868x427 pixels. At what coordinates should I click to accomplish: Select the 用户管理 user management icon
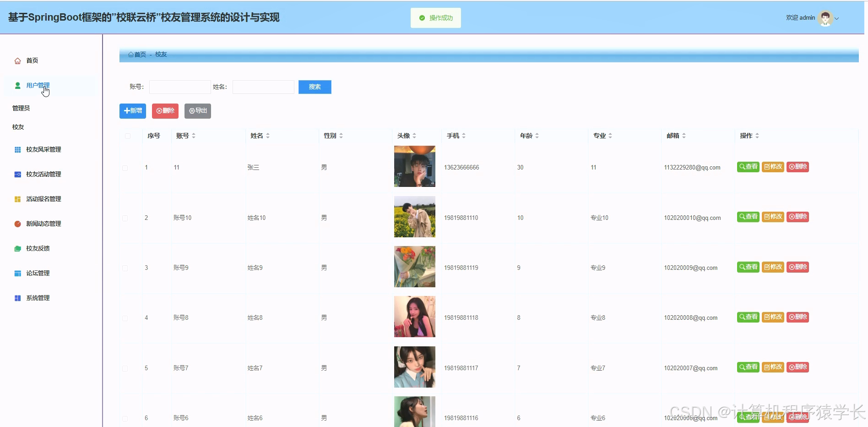[17, 85]
